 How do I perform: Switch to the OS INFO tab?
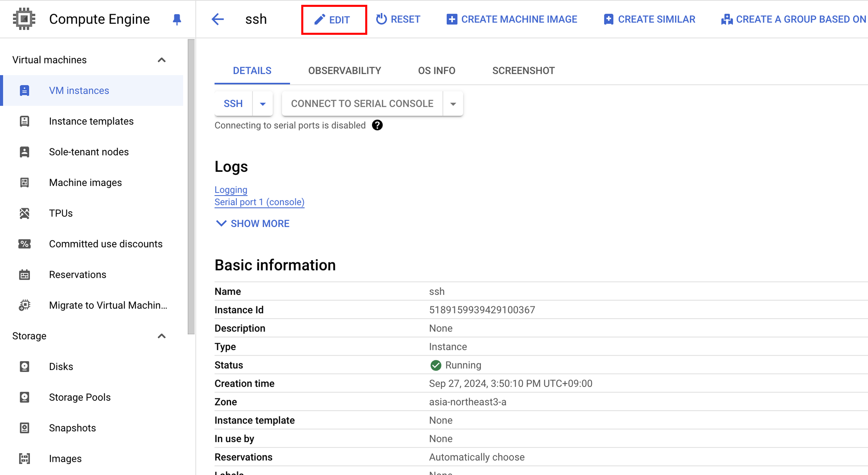click(436, 70)
